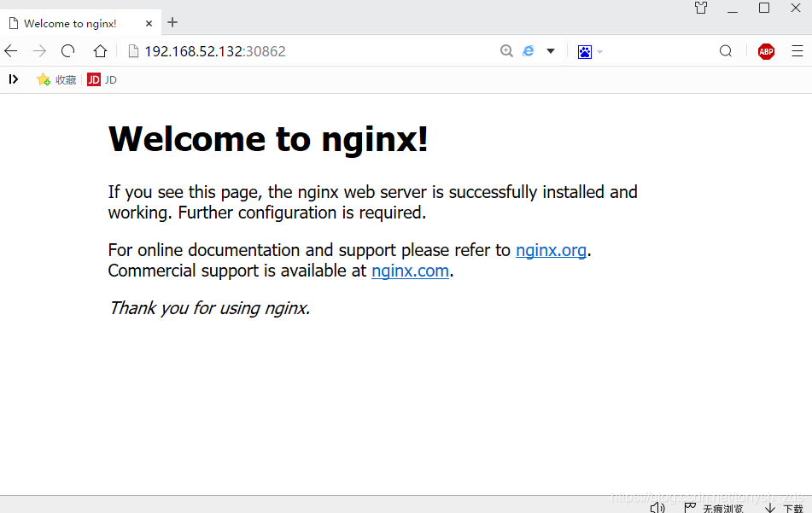Expand the sidebar panel toggle
The height and width of the screenshot is (513, 812).
pos(14,79)
